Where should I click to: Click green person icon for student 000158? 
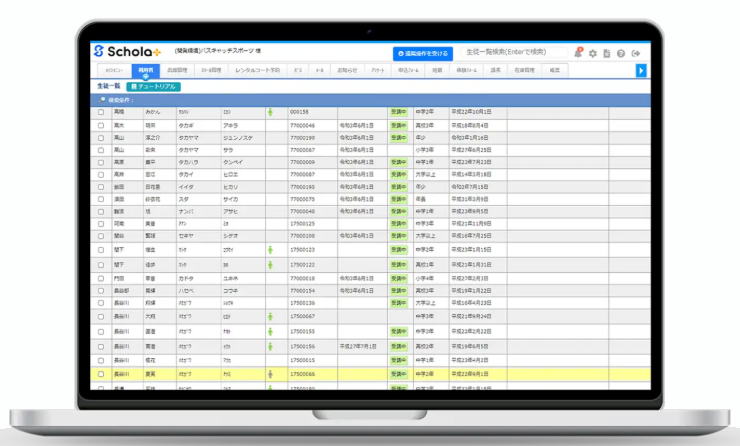click(269, 112)
